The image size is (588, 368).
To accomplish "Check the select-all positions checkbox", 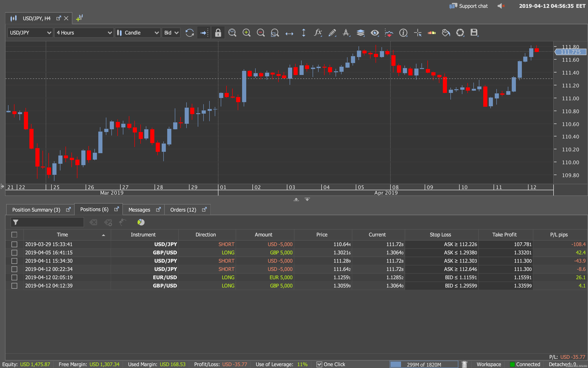I will (14, 235).
